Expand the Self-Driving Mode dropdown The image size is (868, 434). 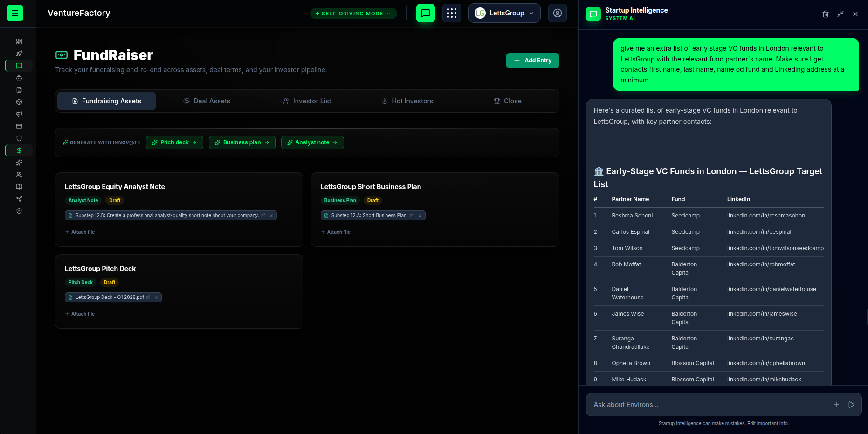pyautogui.click(x=354, y=14)
